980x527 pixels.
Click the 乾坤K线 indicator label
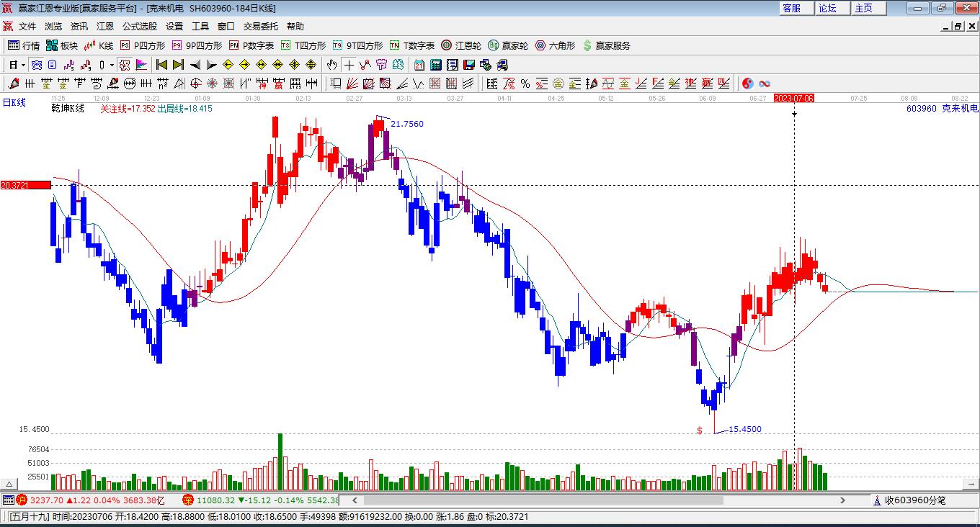point(67,109)
